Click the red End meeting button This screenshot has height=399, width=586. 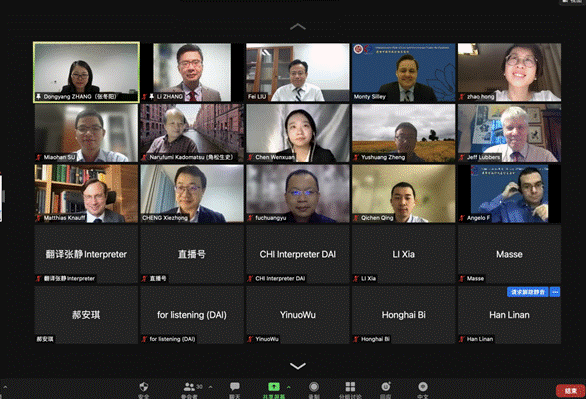click(x=570, y=391)
